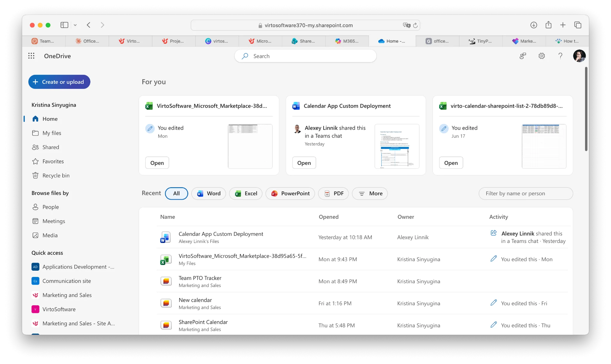Open VirtoSoftware_Microsoft_Marketplace row in recent list
611x364 pixels.
pyautogui.click(x=242, y=256)
